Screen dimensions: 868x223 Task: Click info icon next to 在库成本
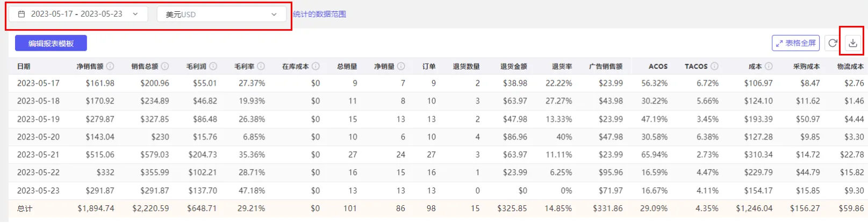click(316, 66)
